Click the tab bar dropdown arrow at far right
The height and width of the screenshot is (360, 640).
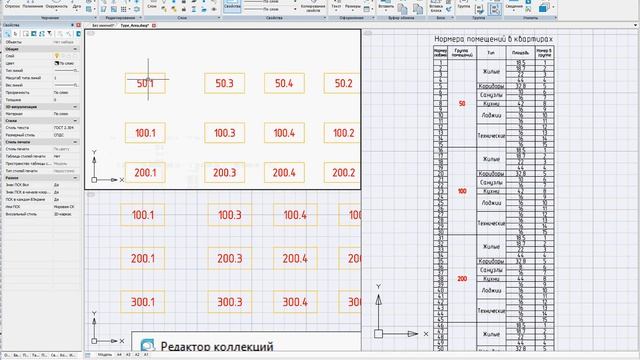pos(636,25)
